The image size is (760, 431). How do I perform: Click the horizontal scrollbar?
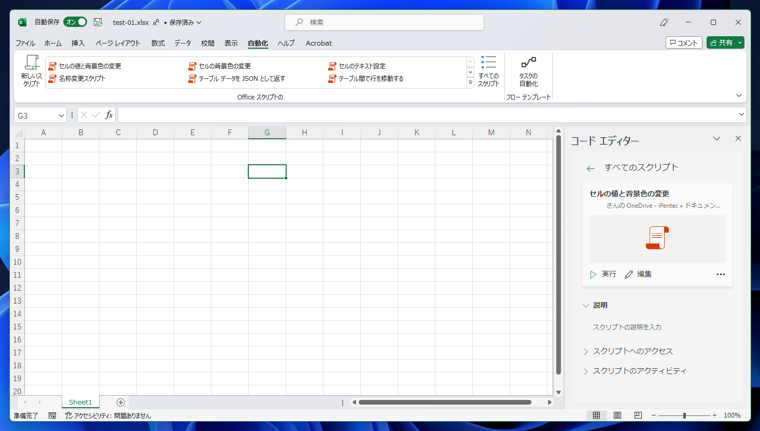(x=445, y=402)
